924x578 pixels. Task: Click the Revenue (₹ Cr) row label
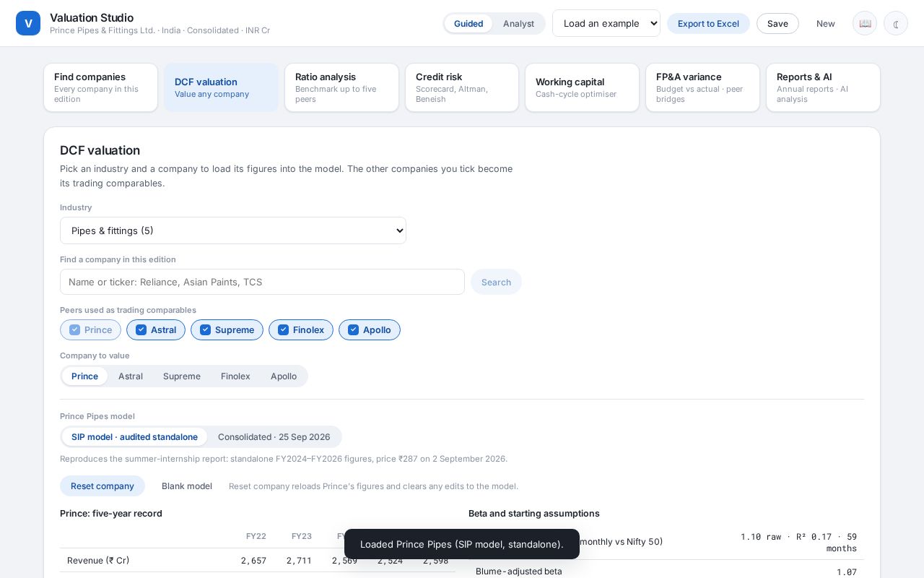[98, 560]
